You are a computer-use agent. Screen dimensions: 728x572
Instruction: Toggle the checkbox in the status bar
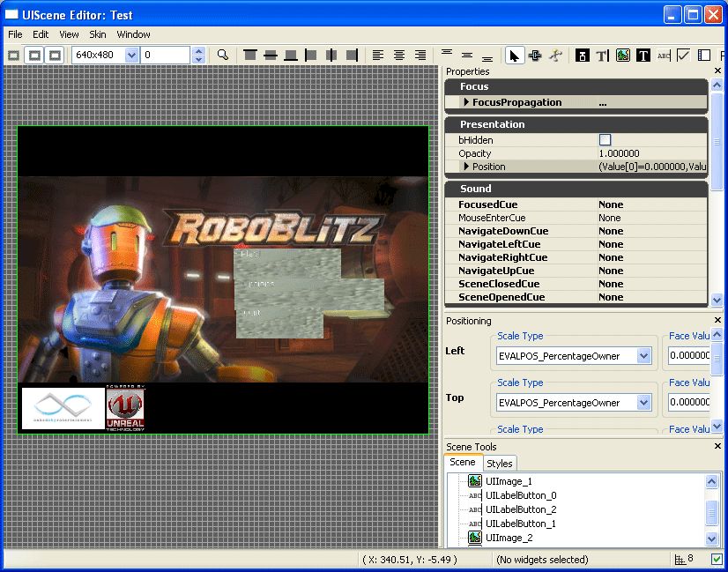click(716, 559)
